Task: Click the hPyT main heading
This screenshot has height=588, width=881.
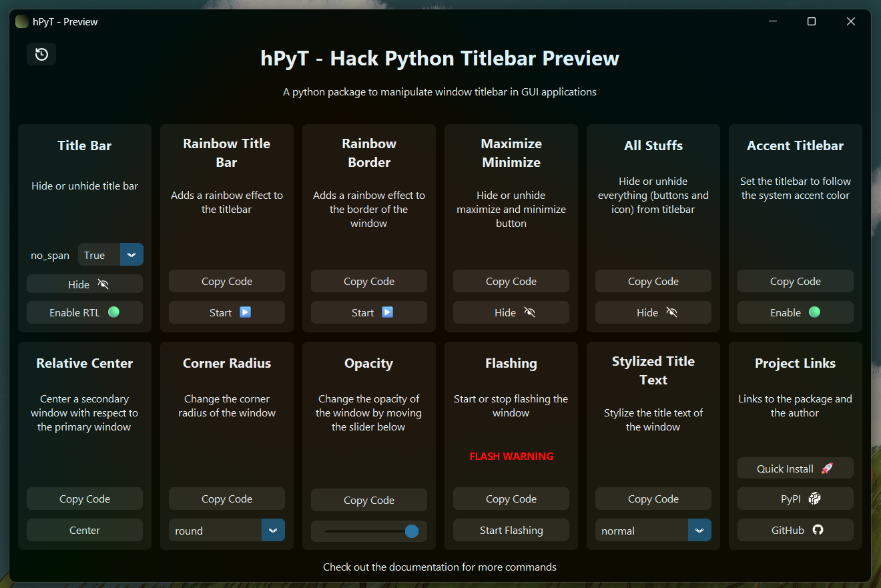Action: 440,58
